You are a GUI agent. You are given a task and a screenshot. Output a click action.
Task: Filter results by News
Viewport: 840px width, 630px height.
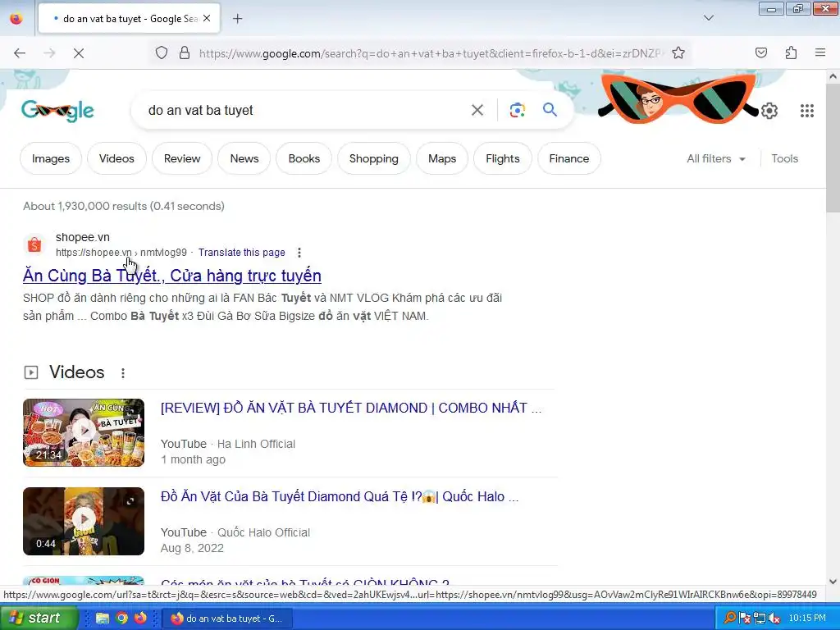pos(244,158)
